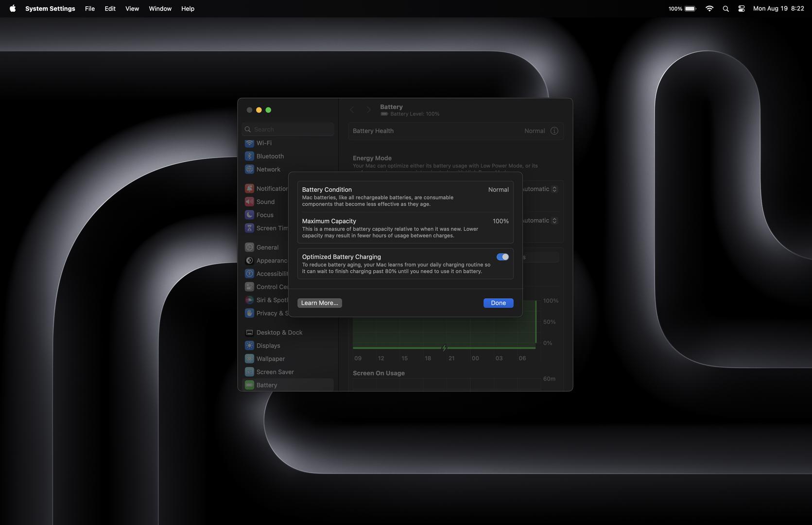This screenshot has width=812, height=525.
Task: Disable Optimized Battery Charging switch
Action: (x=502, y=257)
